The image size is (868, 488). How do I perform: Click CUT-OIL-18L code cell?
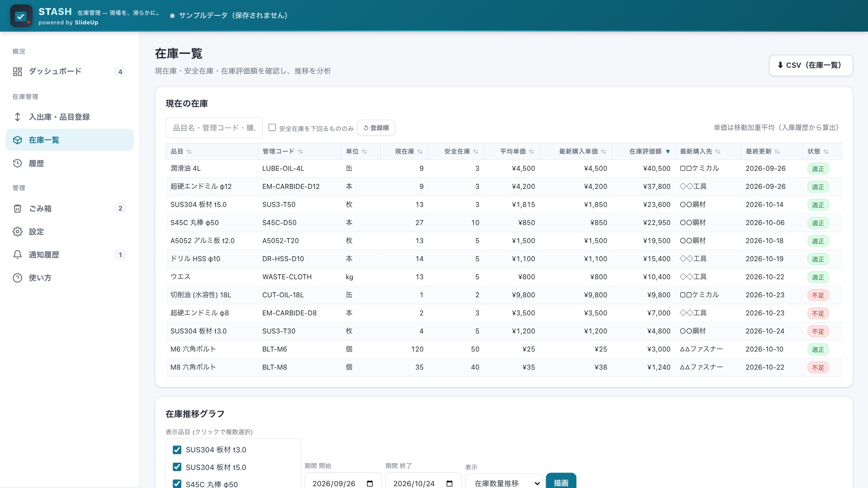click(x=283, y=295)
